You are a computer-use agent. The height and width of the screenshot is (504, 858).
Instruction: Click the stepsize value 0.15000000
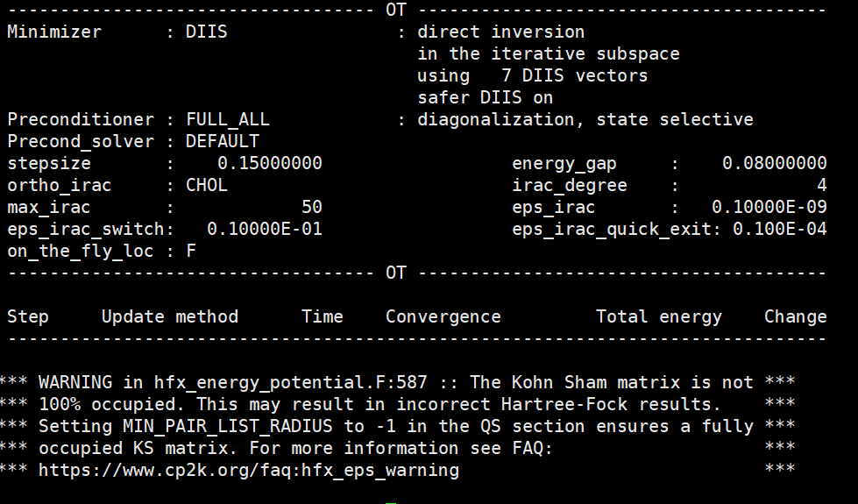coord(269,164)
